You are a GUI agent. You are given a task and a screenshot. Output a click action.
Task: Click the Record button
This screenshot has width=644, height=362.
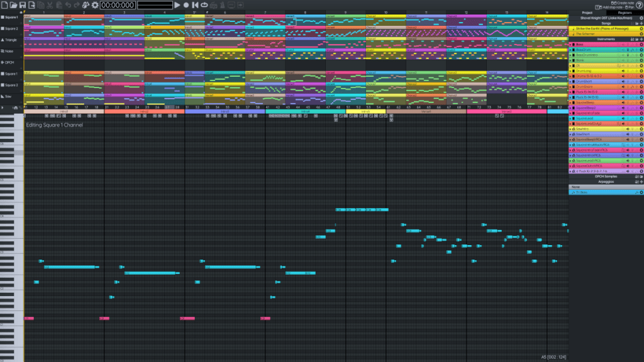[x=186, y=5]
